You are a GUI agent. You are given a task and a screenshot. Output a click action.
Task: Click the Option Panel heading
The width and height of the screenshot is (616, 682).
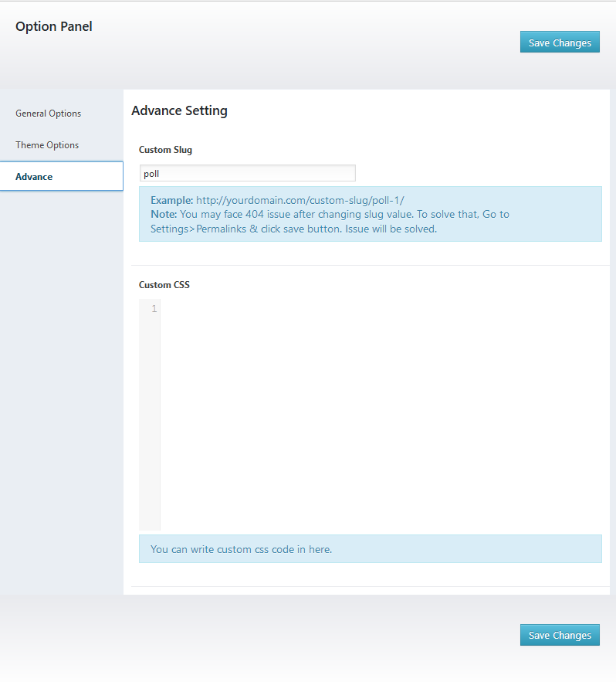point(53,26)
